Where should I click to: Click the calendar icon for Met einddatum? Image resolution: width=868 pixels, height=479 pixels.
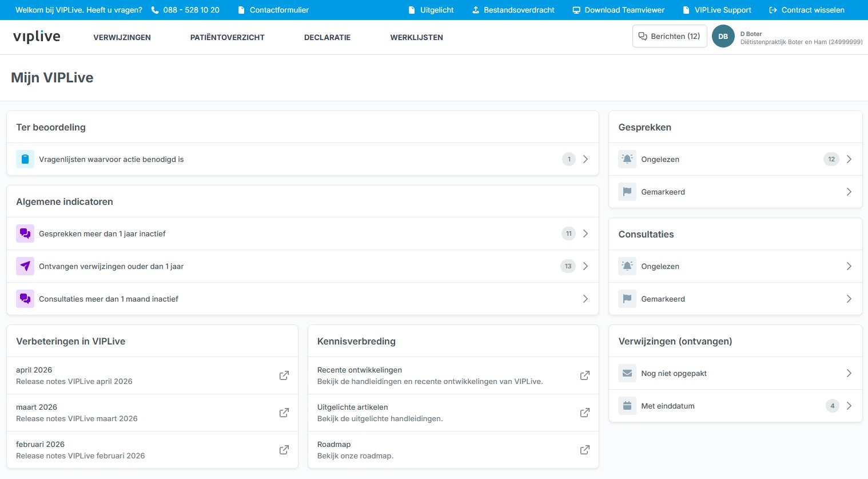tap(627, 406)
